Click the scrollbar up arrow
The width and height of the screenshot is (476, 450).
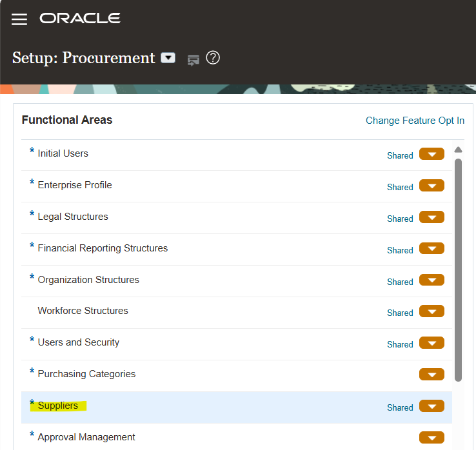[458, 150]
